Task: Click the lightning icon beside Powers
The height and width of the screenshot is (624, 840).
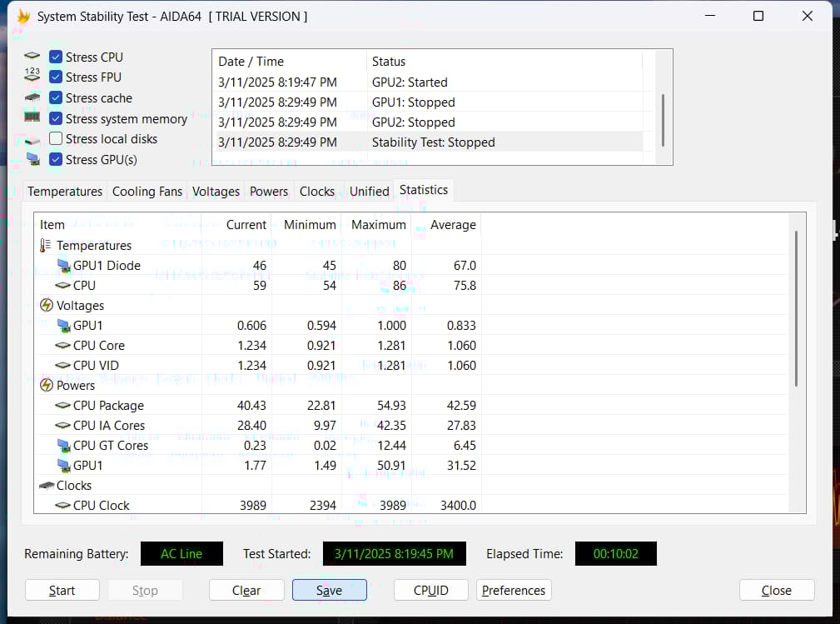Action: [x=47, y=386]
